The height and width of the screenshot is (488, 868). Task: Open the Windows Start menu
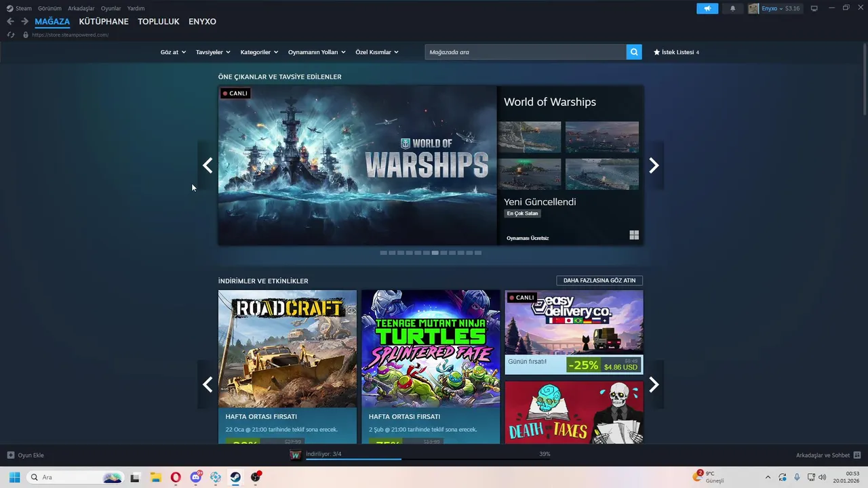(14, 477)
